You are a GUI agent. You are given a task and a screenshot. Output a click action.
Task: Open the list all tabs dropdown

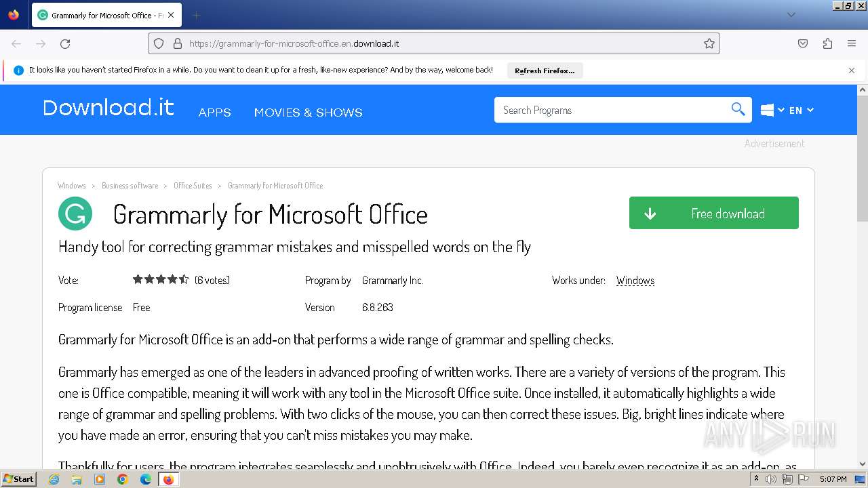[791, 15]
